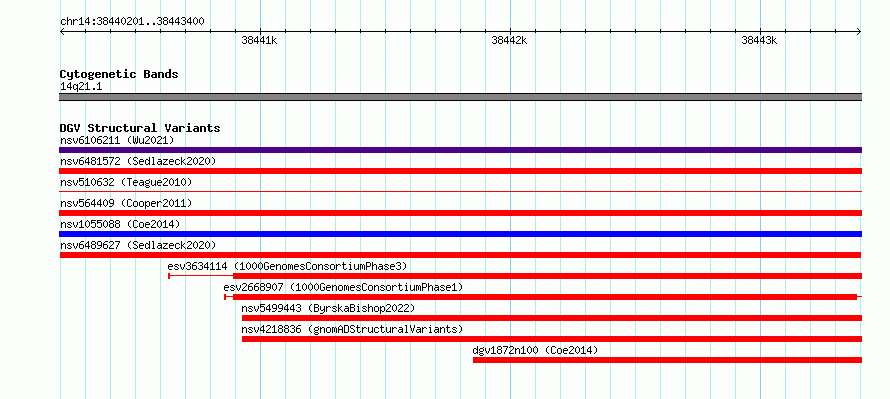Click the chr14:38440201..38443400 region label

pos(132,22)
